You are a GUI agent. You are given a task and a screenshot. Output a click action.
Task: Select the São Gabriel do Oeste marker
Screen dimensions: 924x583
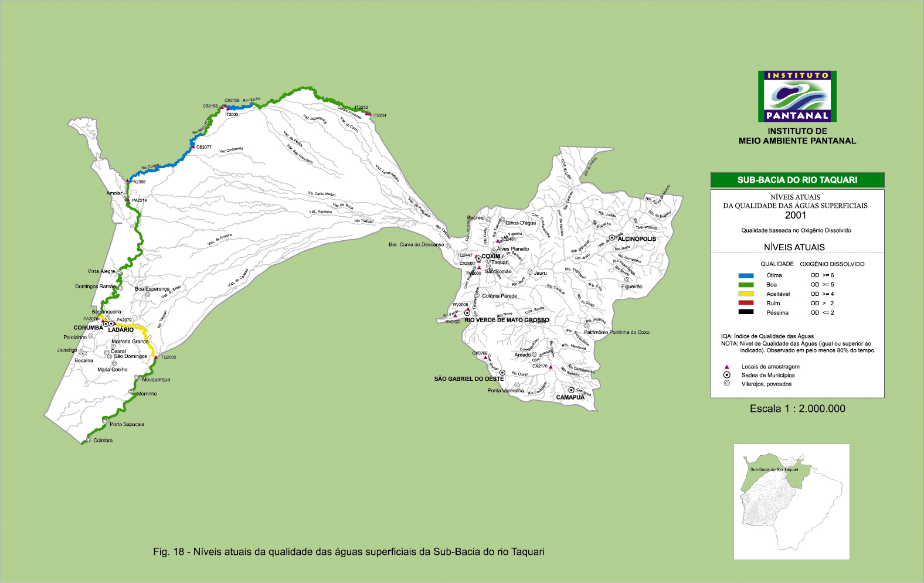tap(502, 373)
